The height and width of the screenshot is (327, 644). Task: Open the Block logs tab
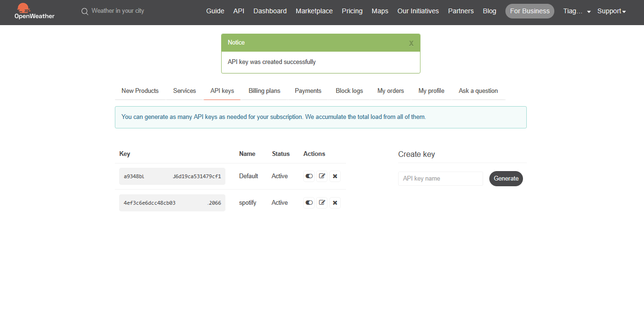coord(349,91)
